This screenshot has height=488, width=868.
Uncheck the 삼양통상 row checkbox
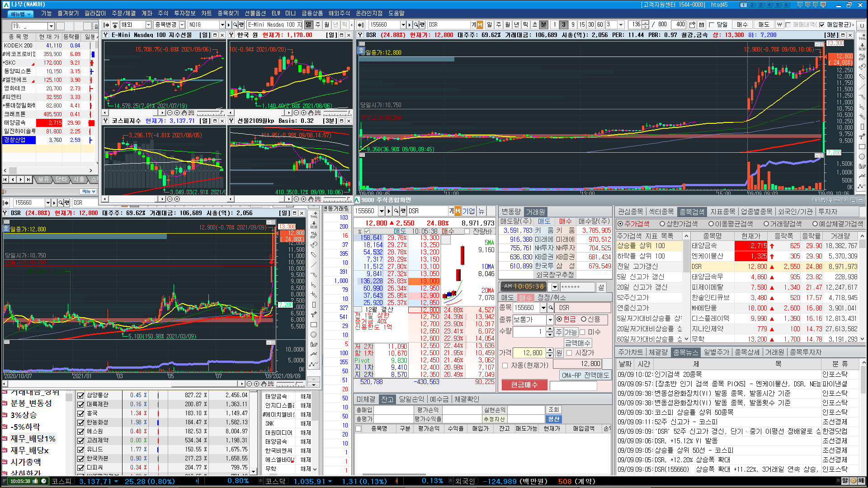(x=80, y=395)
